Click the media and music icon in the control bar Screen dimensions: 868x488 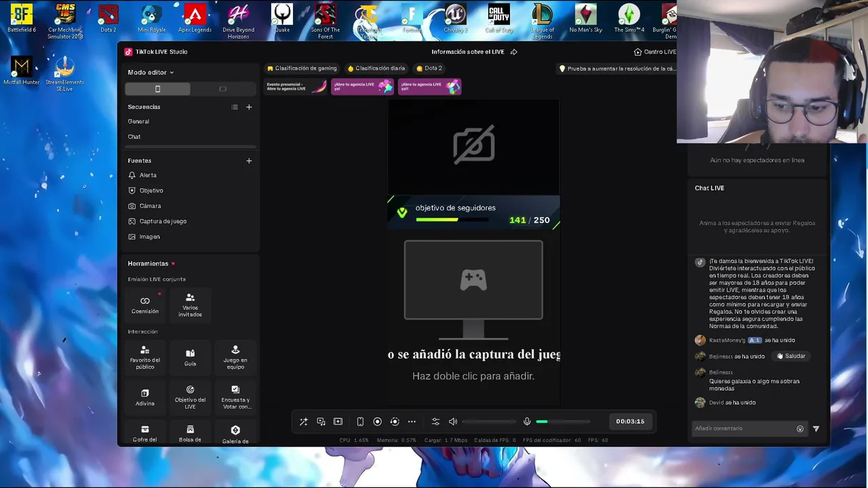pos(321,422)
